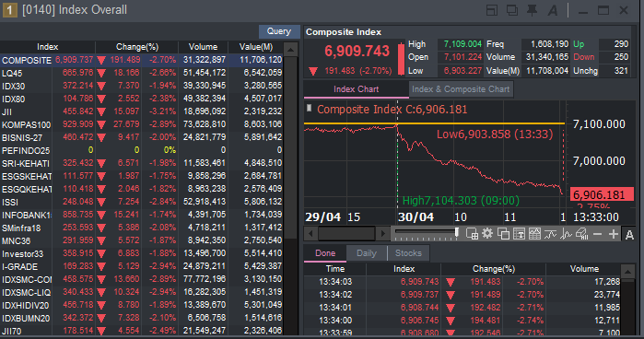Click the chart zoom slider handle
The width and height of the screenshot is (644, 339).
(x=456, y=233)
